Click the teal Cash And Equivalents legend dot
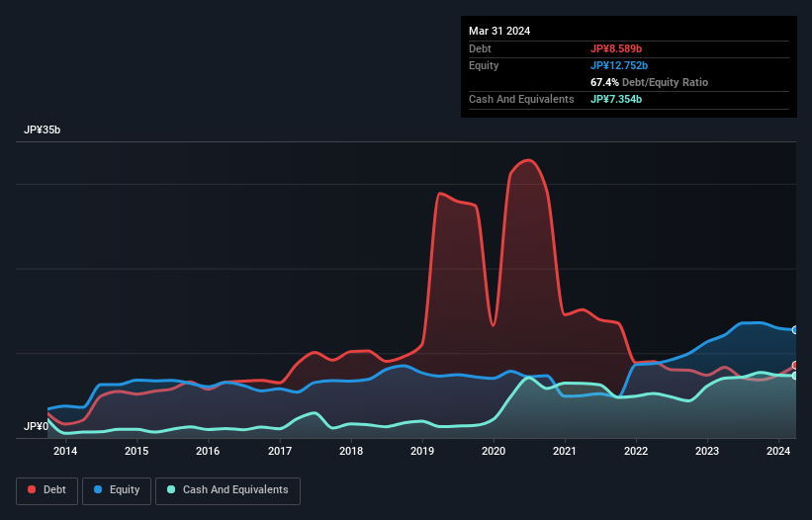The width and height of the screenshot is (812, 520). click(x=171, y=489)
